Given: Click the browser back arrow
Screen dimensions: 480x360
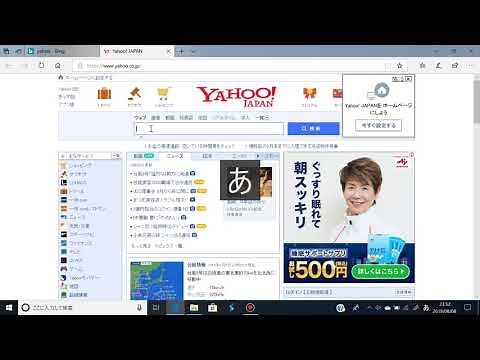Looking at the screenshot, I should (9, 66).
